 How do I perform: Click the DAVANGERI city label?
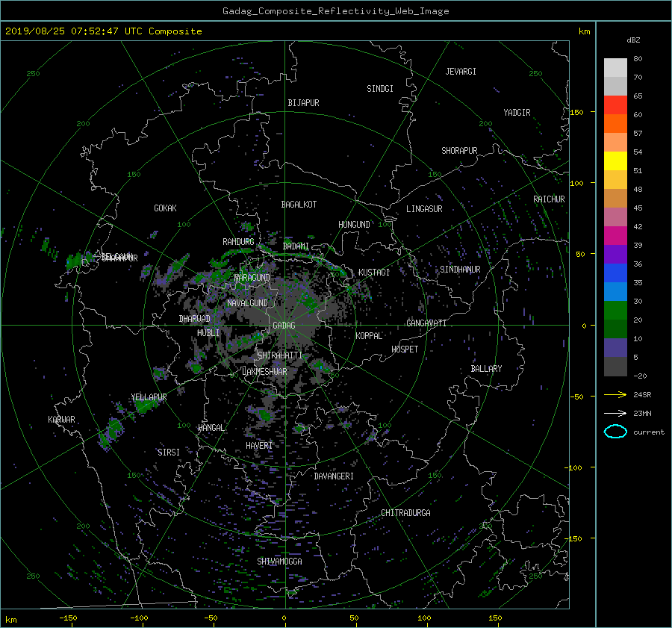point(334,476)
